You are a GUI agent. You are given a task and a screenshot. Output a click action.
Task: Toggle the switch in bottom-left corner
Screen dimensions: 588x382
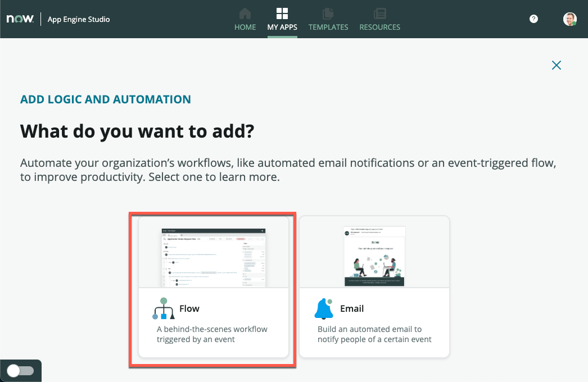click(20, 371)
